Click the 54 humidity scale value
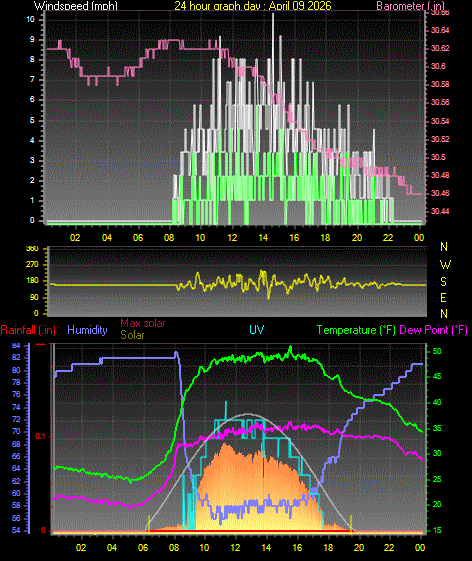 pos(16,530)
